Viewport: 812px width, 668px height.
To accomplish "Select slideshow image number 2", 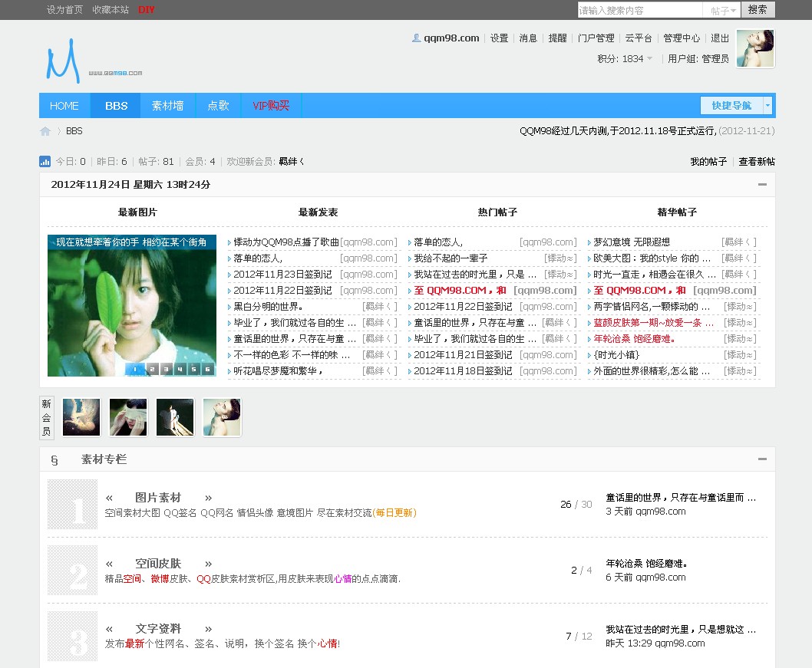I will (x=152, y=369).
